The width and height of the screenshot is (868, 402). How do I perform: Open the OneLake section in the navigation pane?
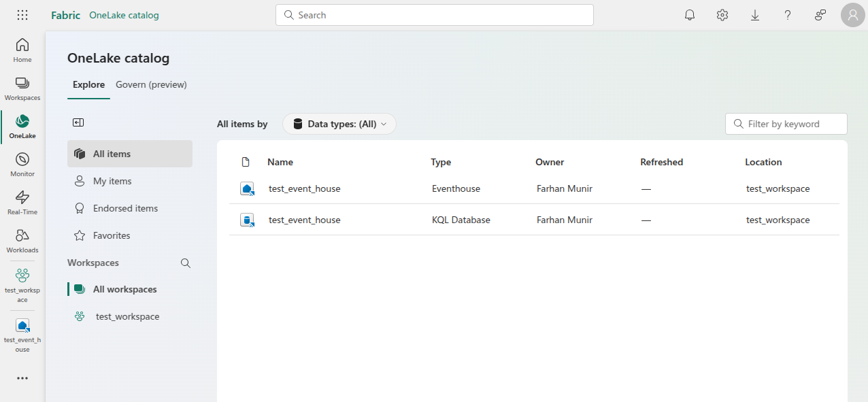[x=22, y=127]
